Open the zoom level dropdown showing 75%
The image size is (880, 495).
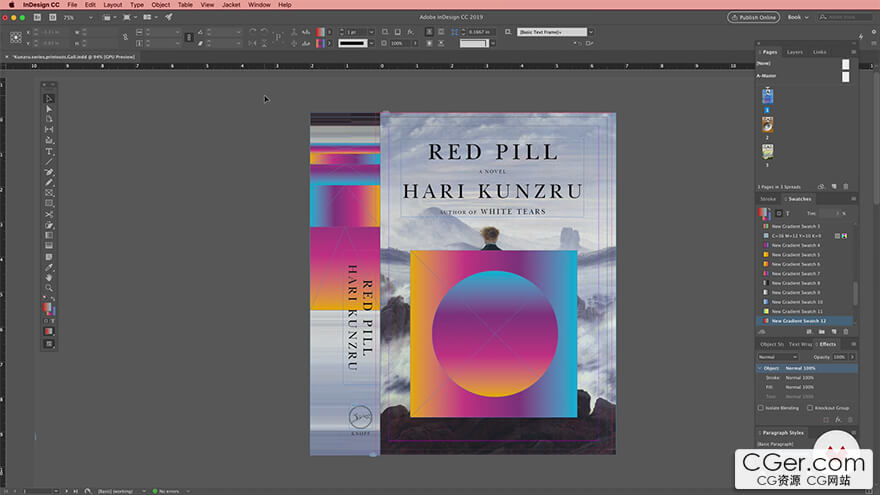pos(91,17)
